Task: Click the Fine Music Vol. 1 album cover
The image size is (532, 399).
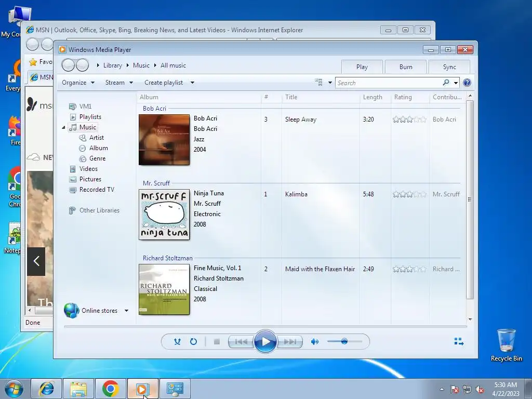Action: (x=164, y=289)
